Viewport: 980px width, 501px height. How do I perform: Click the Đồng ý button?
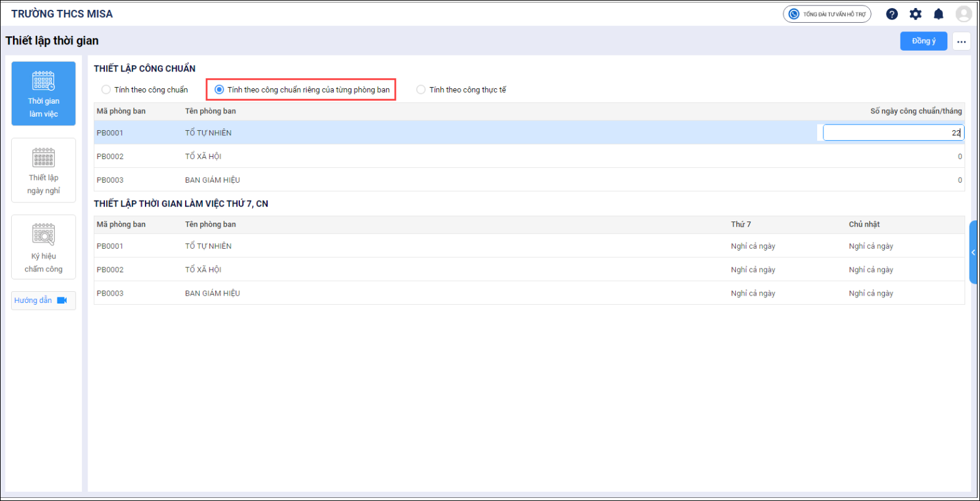coord(924,41)
